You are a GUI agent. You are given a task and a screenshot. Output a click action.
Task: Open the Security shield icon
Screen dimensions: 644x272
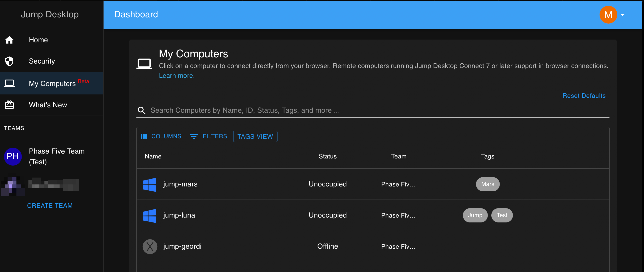pyautogui.click(x=9, y=61)
